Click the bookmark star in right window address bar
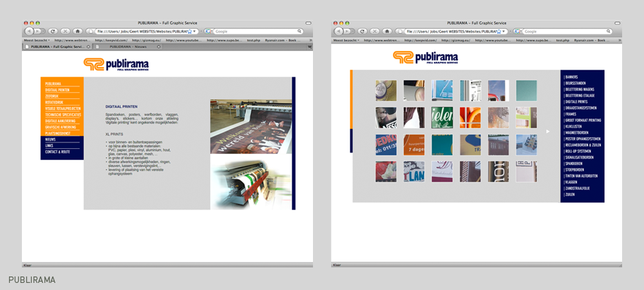This screenshot has width=644, height=290. pyautogui.click(x=500, y=31)
